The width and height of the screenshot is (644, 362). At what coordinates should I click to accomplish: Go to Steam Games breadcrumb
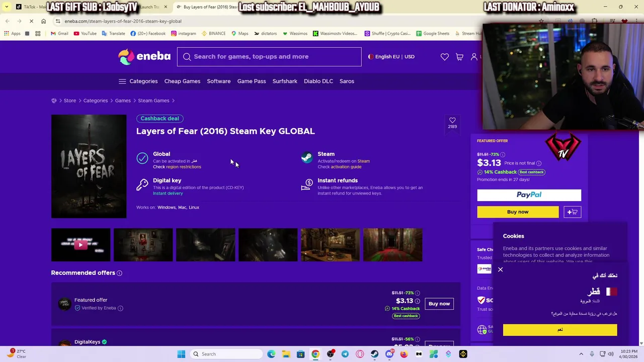click(x=153, y=101)
